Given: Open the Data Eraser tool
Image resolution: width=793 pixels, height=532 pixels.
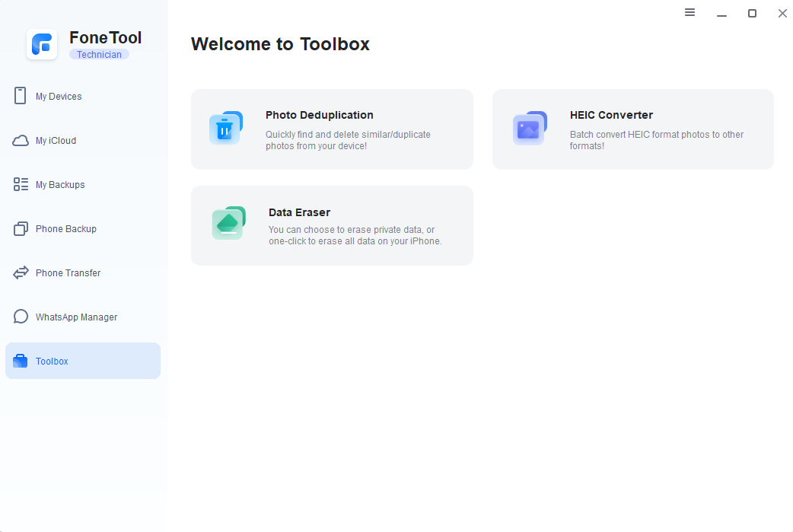Looking at the screenshot, I should pyautogui.click(x=332, y=225).
